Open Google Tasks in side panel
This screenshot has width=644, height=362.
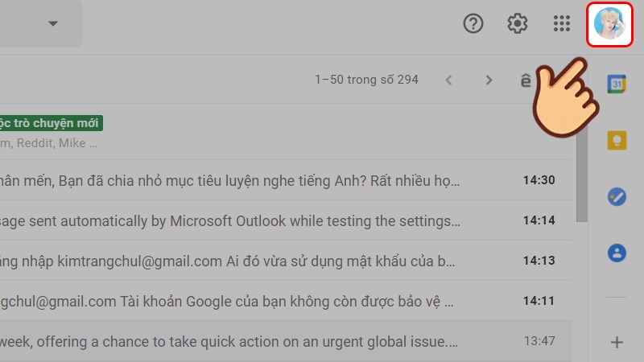click(617, 197)
